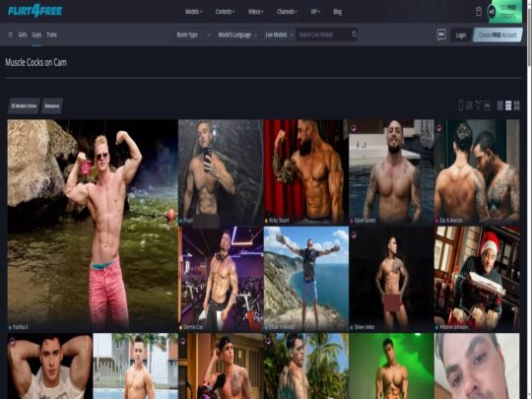Switch to the Trans tab

tap(51, 34)
